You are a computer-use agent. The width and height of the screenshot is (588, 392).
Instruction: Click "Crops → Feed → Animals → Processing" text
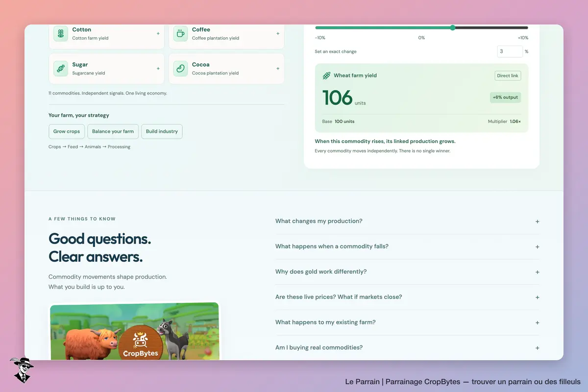pos(89,147)
